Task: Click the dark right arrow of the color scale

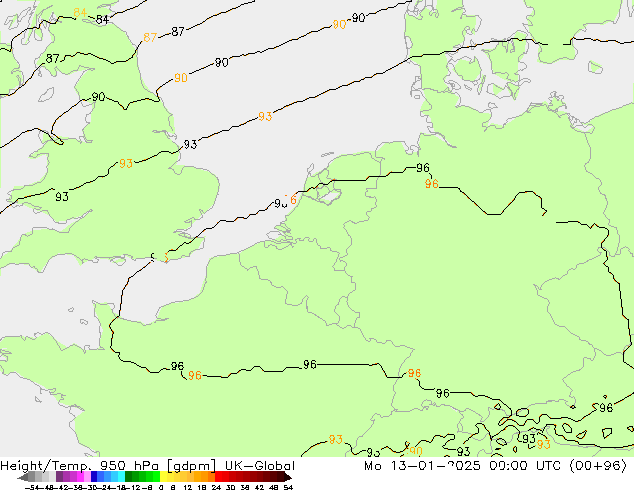Action: 287,478
